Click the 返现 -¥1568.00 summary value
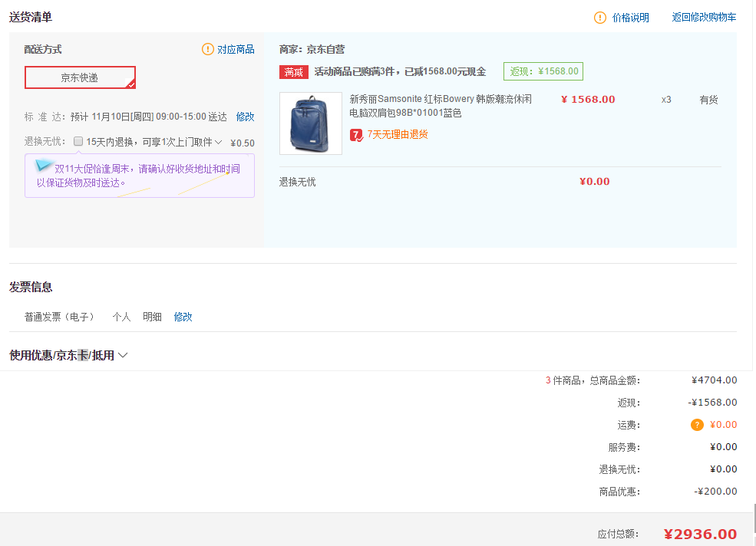756x546 pixels. [712, 403]
